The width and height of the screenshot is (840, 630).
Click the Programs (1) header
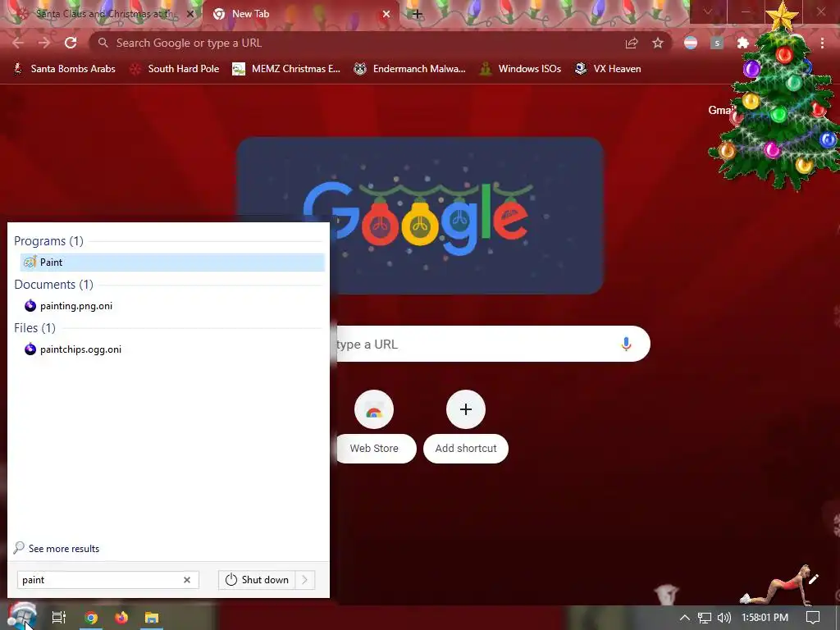pos(48,241)
